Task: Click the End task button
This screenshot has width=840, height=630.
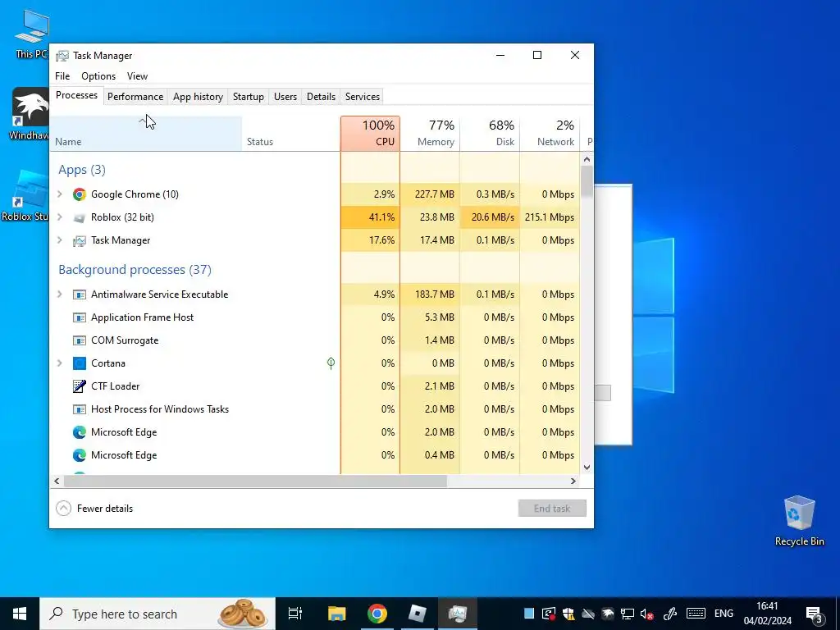Action: 552,509
